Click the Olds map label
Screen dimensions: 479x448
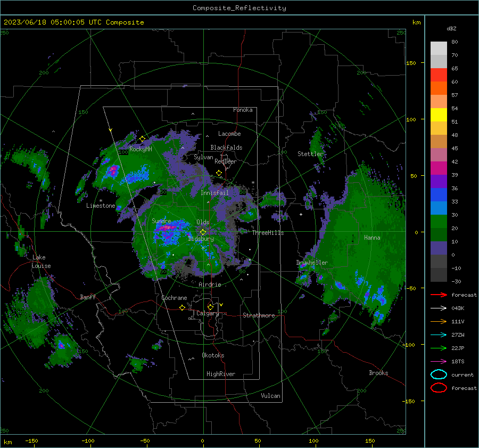(x=203, y=222)
